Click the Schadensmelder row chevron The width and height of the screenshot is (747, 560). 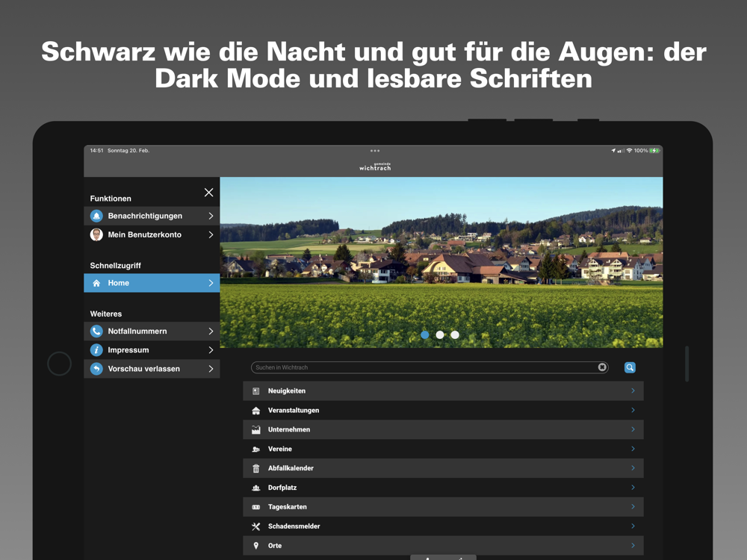(x=633, y=526)
